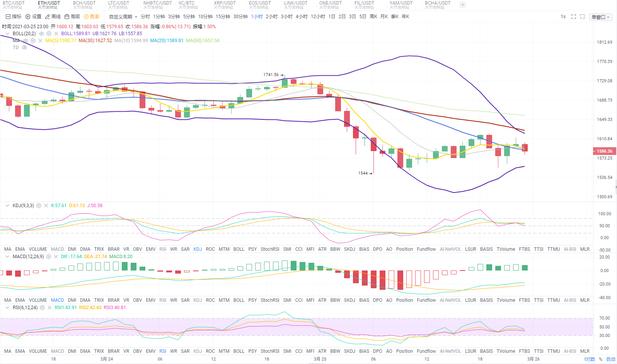The image size is (617, 364).
Task: Select StochRSI in MACD panel indicator list
Action: point(270,300)
